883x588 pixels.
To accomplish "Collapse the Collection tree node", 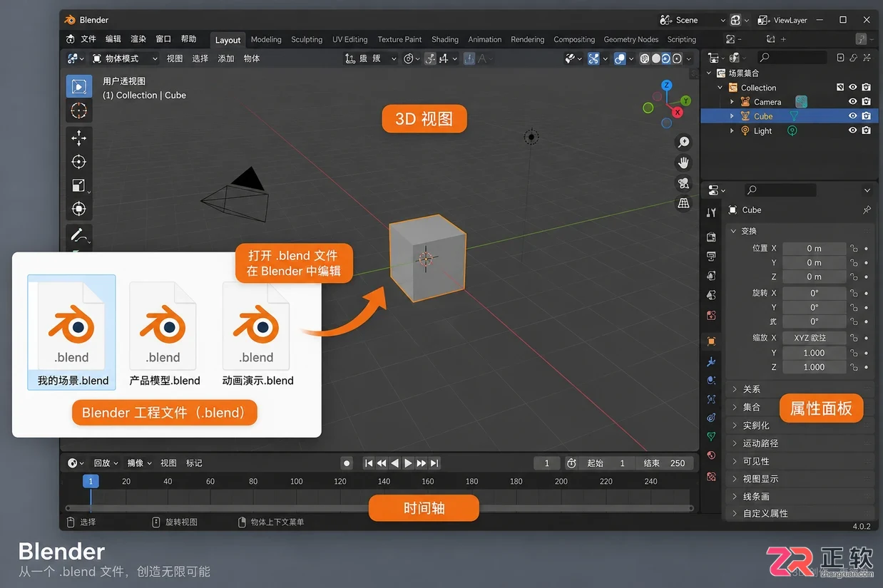I will [720, 88].
